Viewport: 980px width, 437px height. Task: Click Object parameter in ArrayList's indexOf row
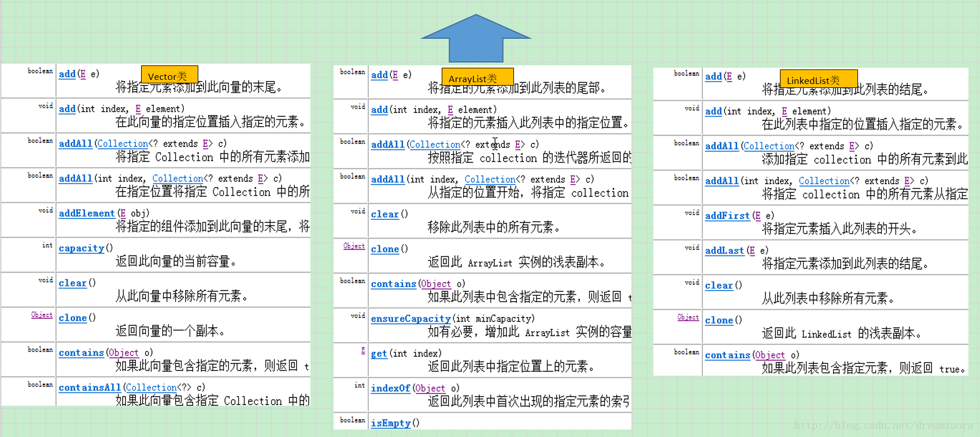pyautogui.click(x=430, y=388)
